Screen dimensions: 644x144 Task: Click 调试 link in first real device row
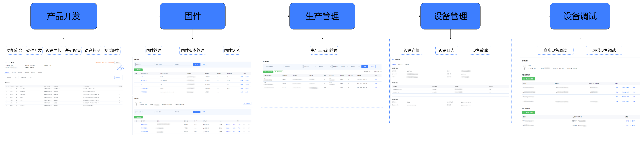(617, 88)
